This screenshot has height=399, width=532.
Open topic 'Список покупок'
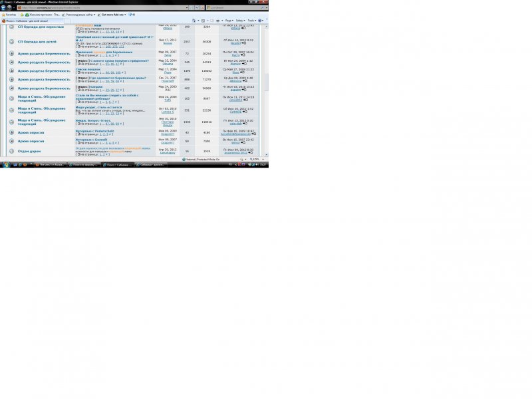coord(88,69)
